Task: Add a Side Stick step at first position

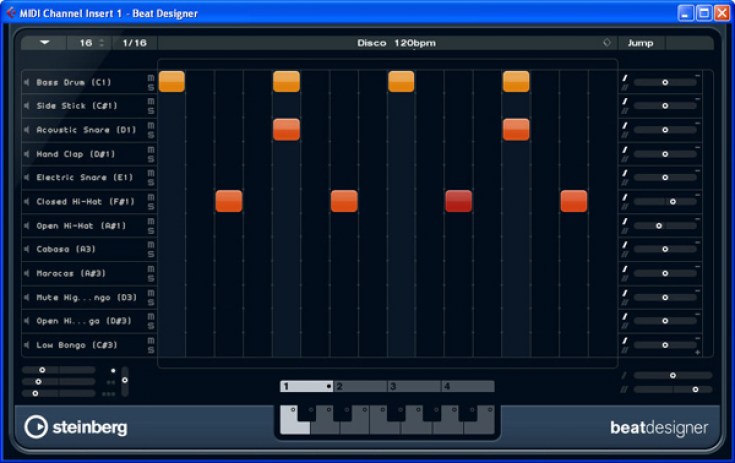Action: pyautogui.click(x=172, y=106)
